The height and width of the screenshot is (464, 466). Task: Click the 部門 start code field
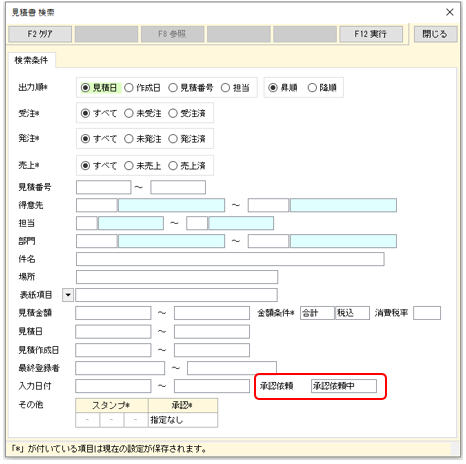(x=97, y=241)
